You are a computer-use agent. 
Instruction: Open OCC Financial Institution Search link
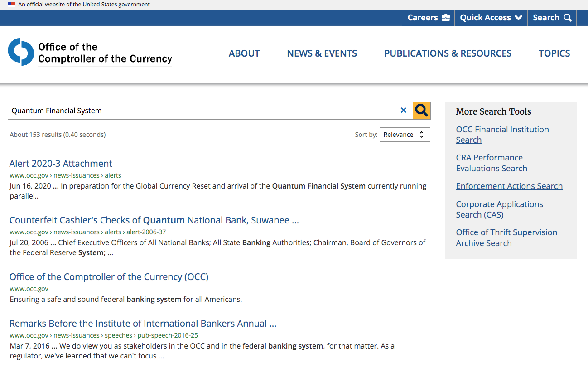pyautogui.click(x=502, y=135)
